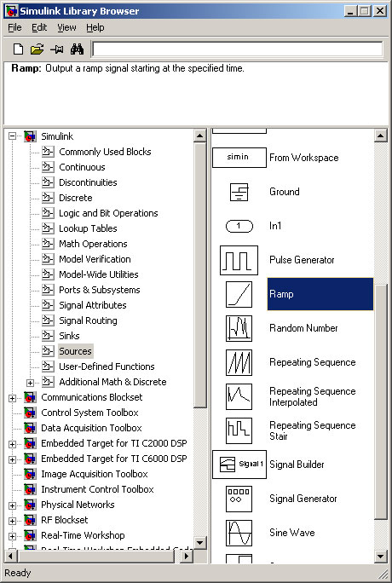Toggle the stay-on-top pin icon
392x583 pixels.
57,49
